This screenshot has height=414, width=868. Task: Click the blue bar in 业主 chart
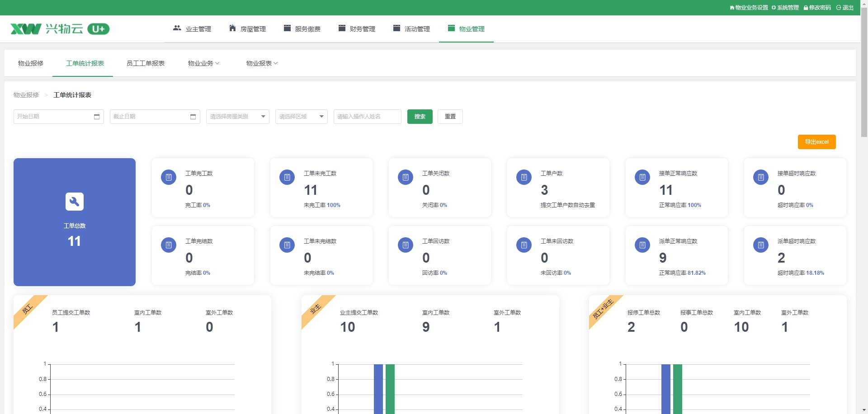(x=378, y=389)
